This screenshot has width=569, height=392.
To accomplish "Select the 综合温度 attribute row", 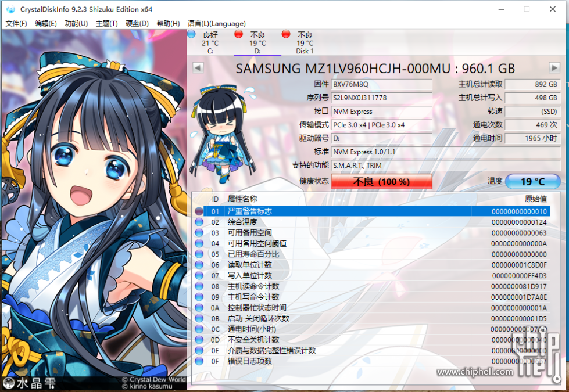I will (x=371, y=222).
